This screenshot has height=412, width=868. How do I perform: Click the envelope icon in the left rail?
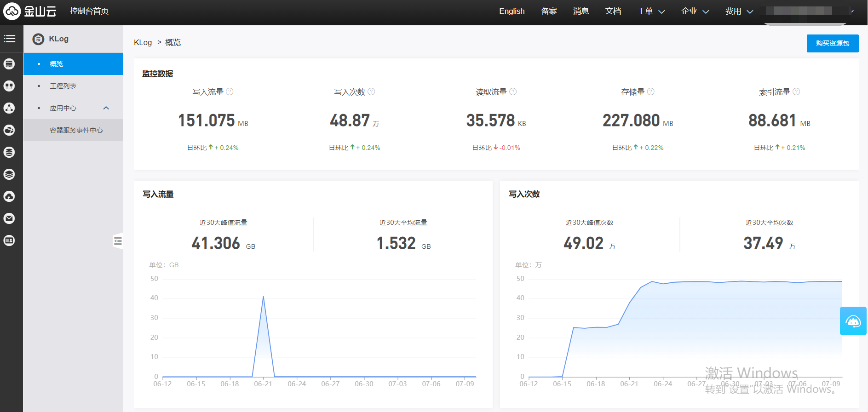[x=9, y=218]
